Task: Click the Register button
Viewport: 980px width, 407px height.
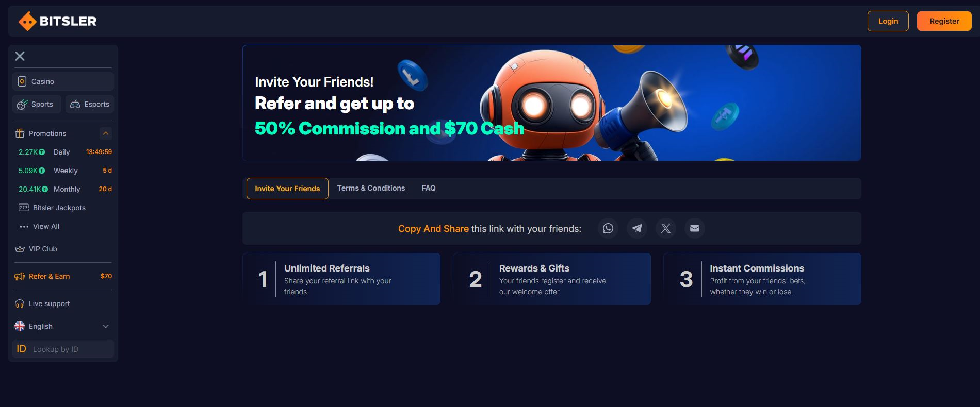Action: tap(944, 21)
